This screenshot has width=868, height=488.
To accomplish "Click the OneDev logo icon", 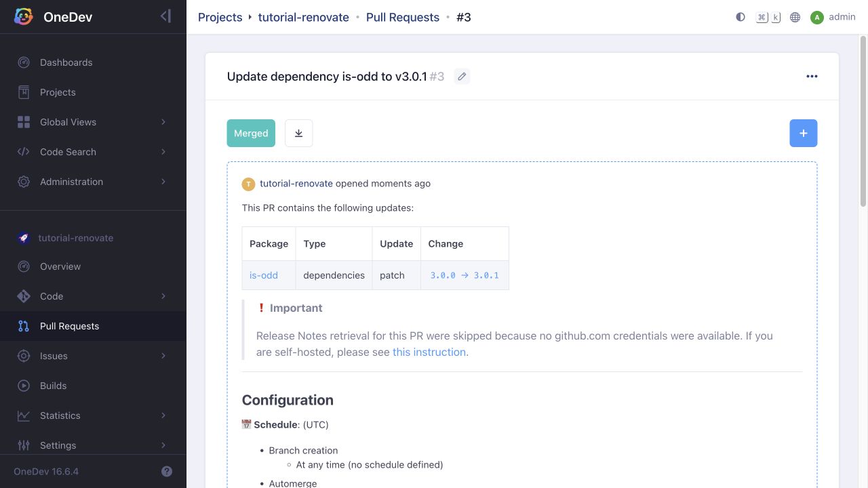I will tap(24, 17).
